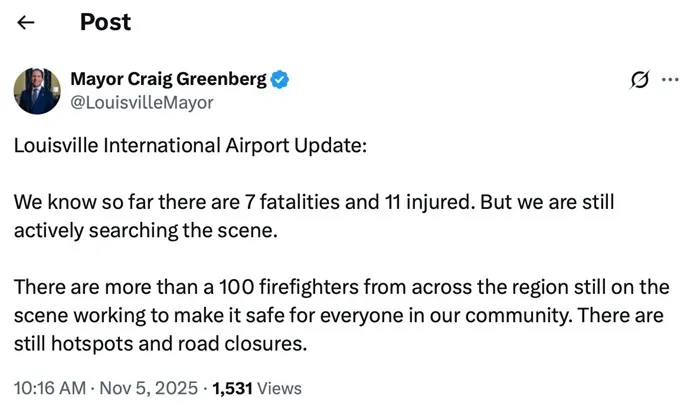Screen dimensions: 700x419
Task: Open the three-dot more options menu
Action: pos(670,80)
